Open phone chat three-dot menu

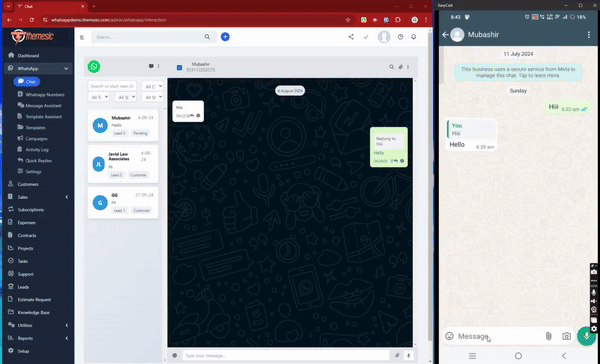[589, 34]
